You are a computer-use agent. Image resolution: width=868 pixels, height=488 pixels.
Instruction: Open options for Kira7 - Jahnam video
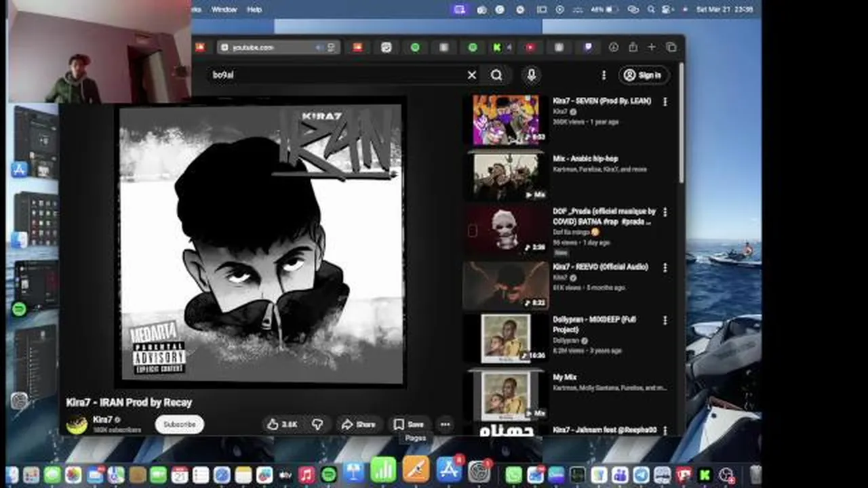tap(665, 430)
